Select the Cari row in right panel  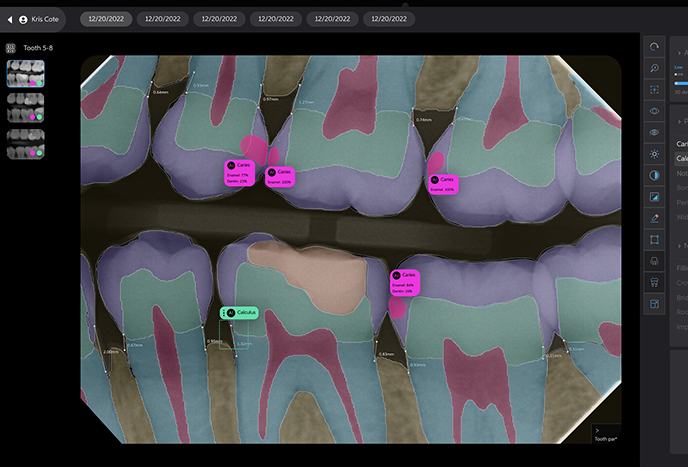(681, 144)
